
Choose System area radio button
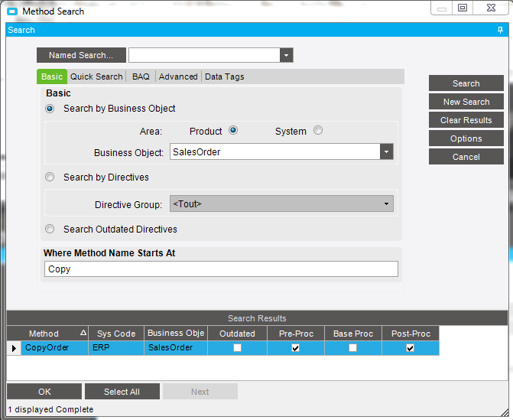(x=318, y=130)
